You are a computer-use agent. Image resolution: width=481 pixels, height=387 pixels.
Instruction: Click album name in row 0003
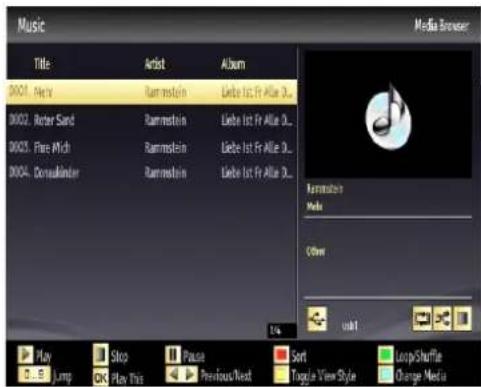pos(257,147)
